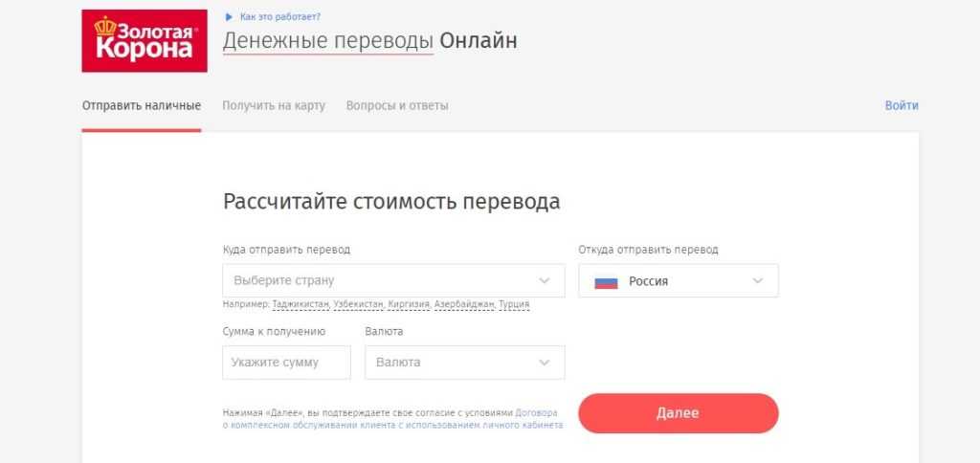Open the «Договора о комплексном обслуживании» agreement link

pyautogui.click(x=394, y=424)
